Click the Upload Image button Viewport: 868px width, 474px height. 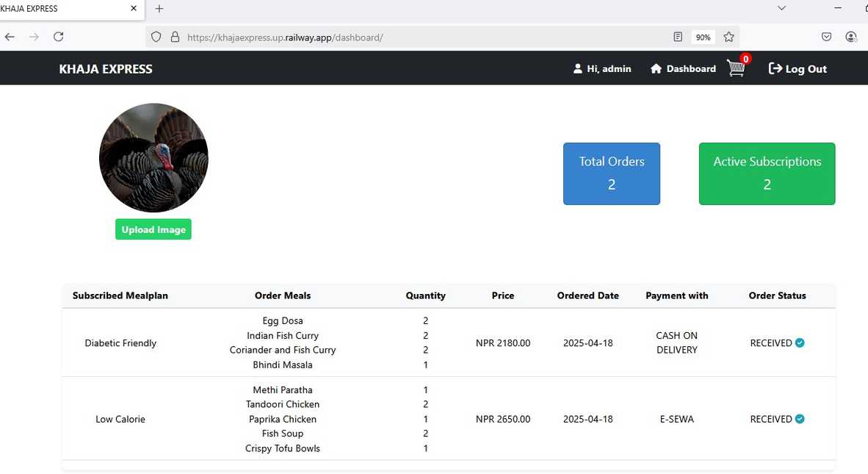[153, 229]
